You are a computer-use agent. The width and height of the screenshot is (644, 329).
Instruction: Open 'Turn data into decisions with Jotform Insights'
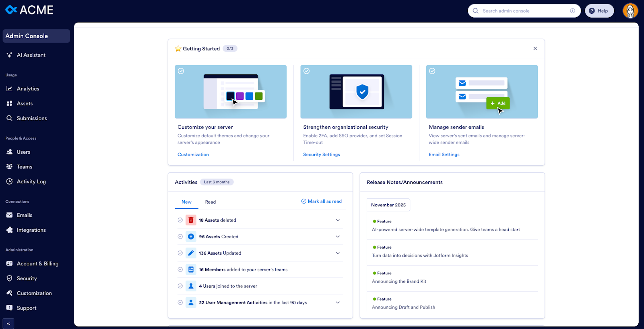[x=420, y=255]
